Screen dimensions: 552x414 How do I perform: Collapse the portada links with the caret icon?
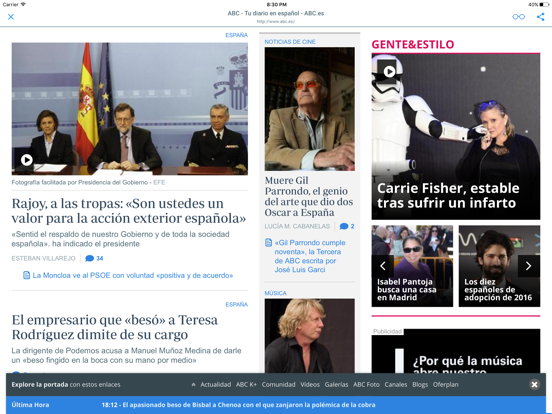point(193,384)
